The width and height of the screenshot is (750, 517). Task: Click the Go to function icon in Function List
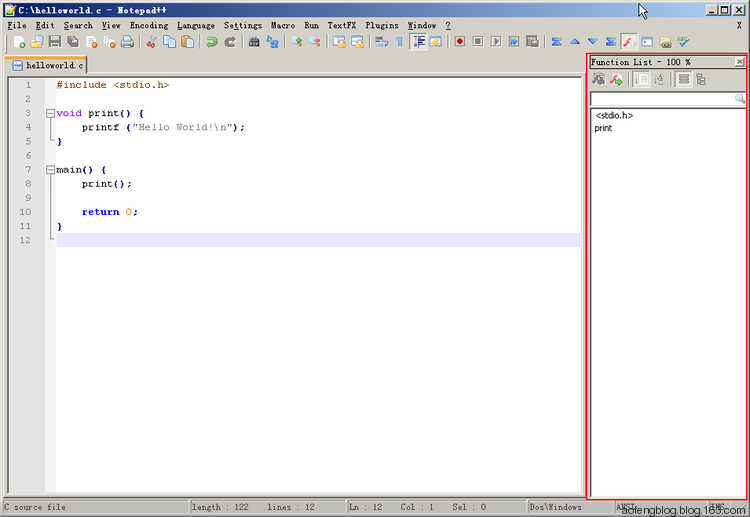click(x=617, y=79)
